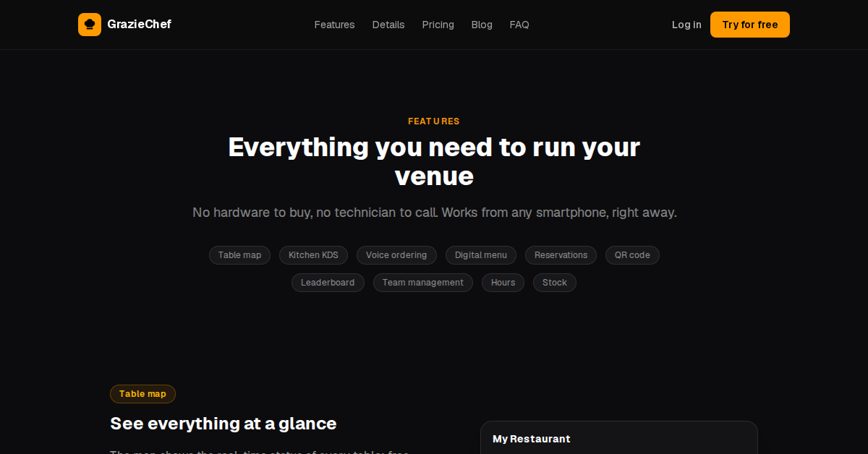
Task: Select the Table map feature pill
Action: point(240,255)
